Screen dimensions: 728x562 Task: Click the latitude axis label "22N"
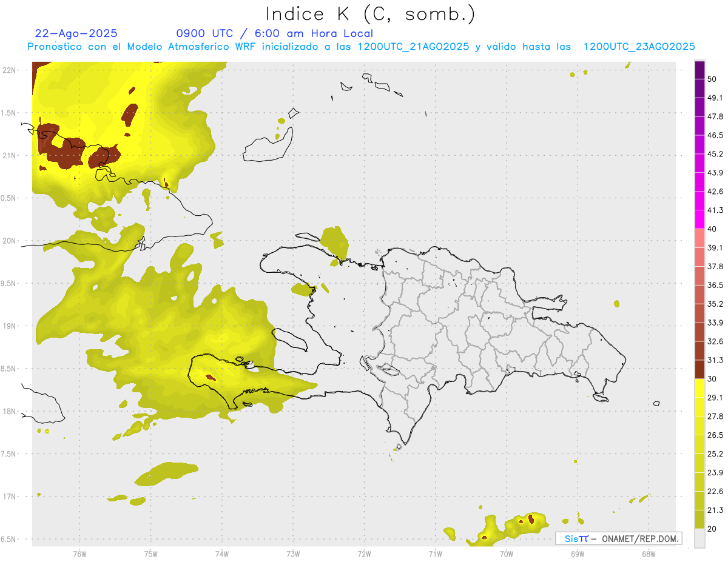pyautogui.click(x=10, y=70)
